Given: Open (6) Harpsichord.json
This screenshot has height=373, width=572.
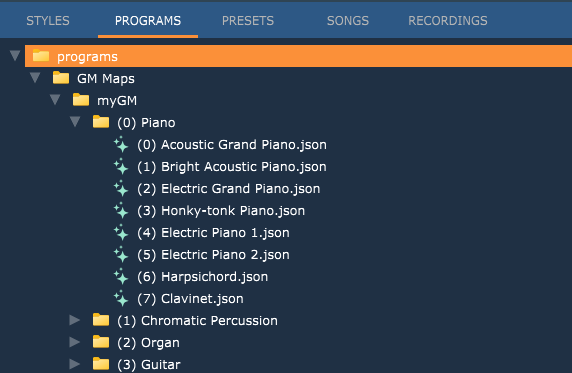Looking at the screenshot, I should [202, 277].
